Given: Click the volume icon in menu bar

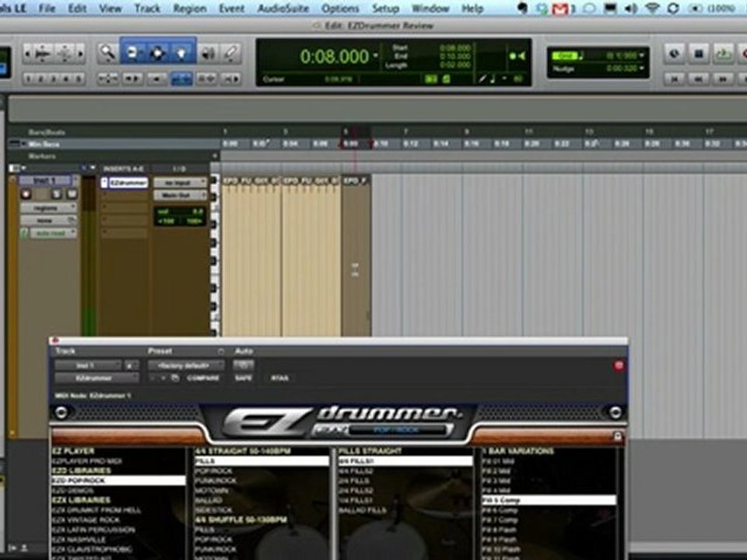Looking at the screenshot, I should coord(631,9).
